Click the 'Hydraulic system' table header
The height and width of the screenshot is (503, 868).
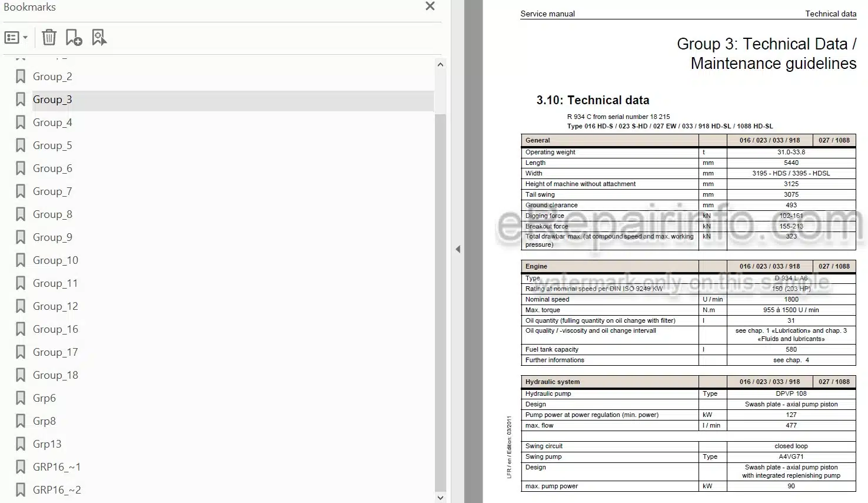pyautogui.click(x=553, y=382)
